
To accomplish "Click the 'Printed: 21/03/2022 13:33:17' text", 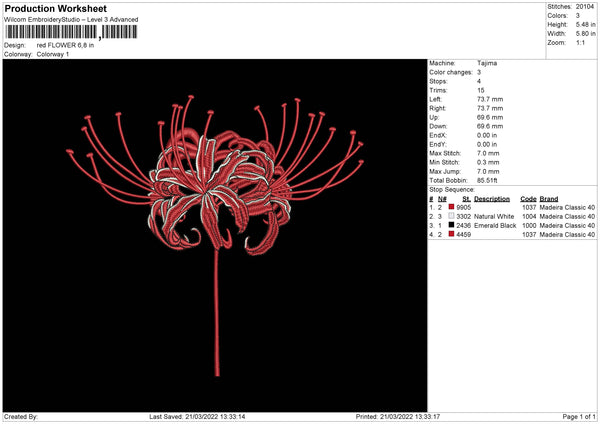I will tap(398, 416).
